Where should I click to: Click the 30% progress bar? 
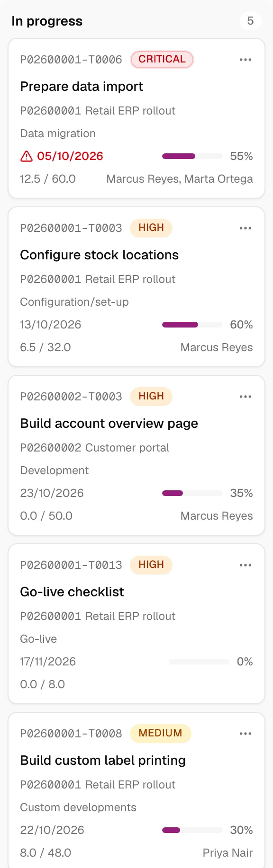[192, 830]
